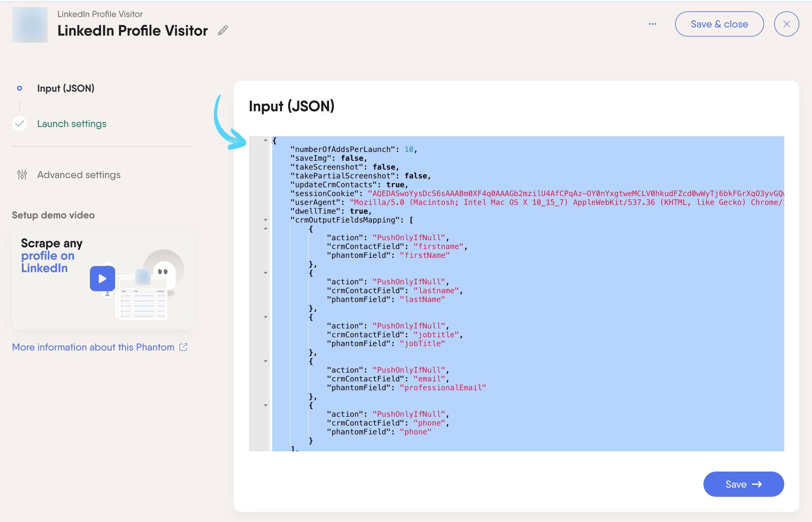The height and width of the screenshot is (522, 812).
Task: Edit the Phantom name with pencil icon
Action: click(223, 31)
